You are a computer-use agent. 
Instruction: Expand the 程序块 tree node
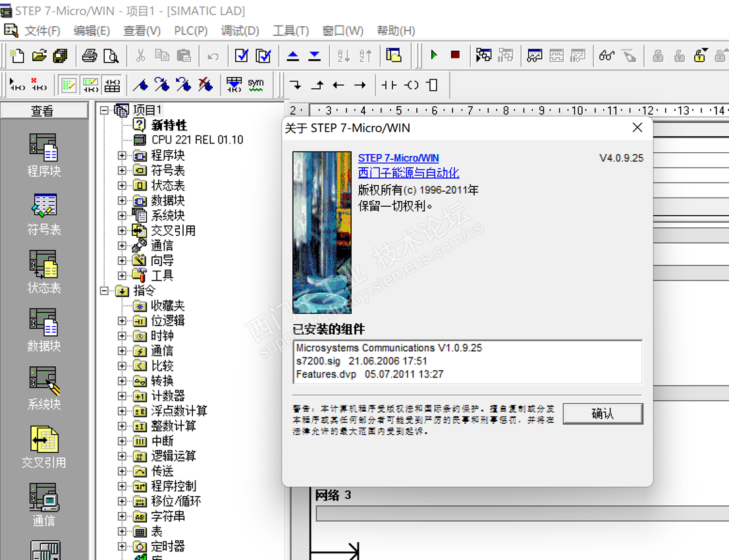(x=122, y=155)
